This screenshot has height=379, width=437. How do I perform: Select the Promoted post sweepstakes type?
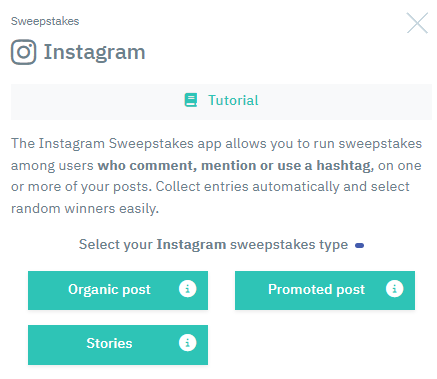pos(325,290)
